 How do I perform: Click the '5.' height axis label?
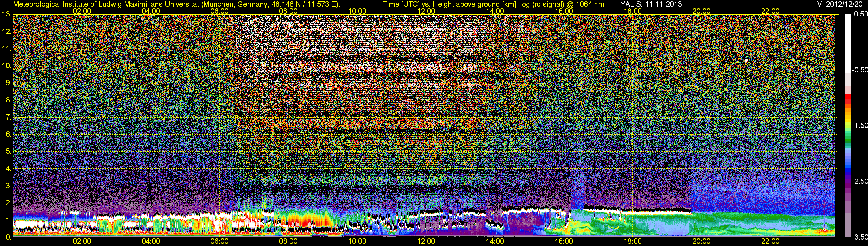pyautogui.click(x=8, y=152)
